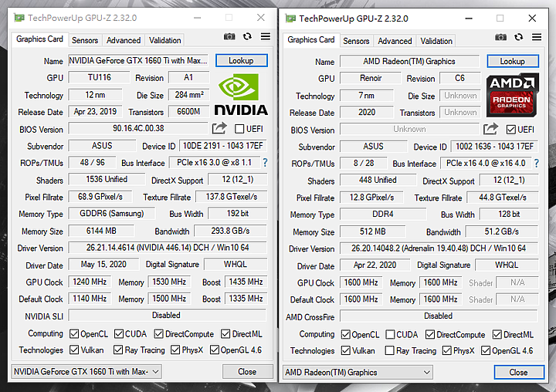This screenshot has width=556, height=392.
Task: Select Graphics Card tab in the NVIDIA window
Action: click(x=39, y=39)
